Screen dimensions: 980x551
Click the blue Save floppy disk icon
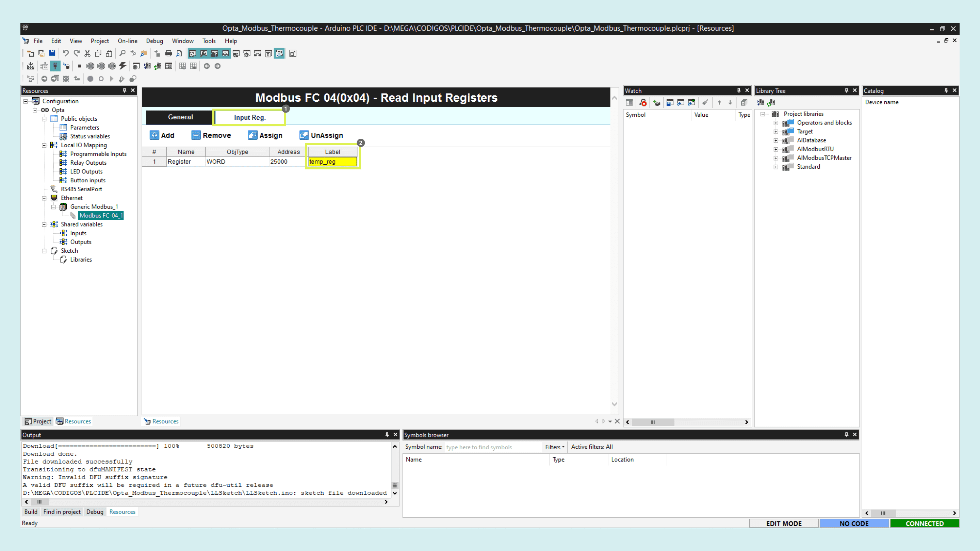click(x=52, y=53)
